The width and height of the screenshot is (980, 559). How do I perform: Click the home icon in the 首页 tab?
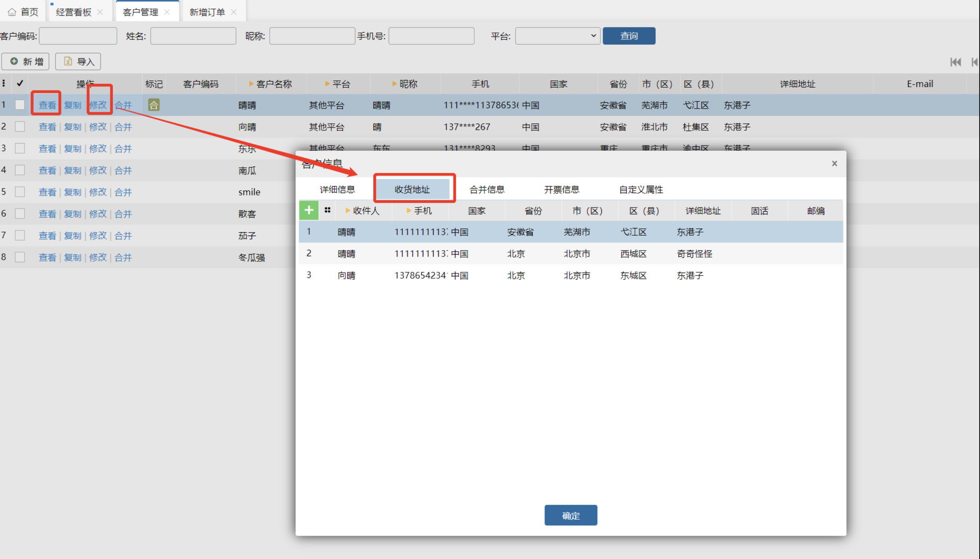coord(12,12)
